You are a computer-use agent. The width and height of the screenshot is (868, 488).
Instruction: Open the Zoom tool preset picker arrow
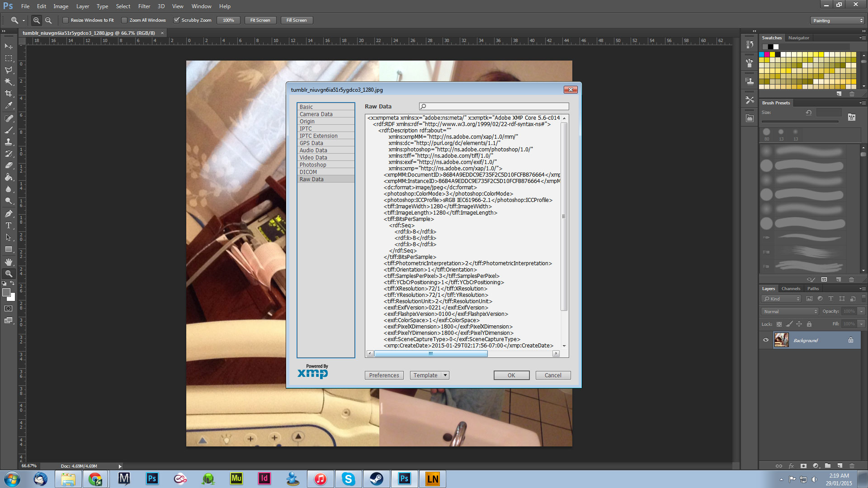[x=24, y=20]
